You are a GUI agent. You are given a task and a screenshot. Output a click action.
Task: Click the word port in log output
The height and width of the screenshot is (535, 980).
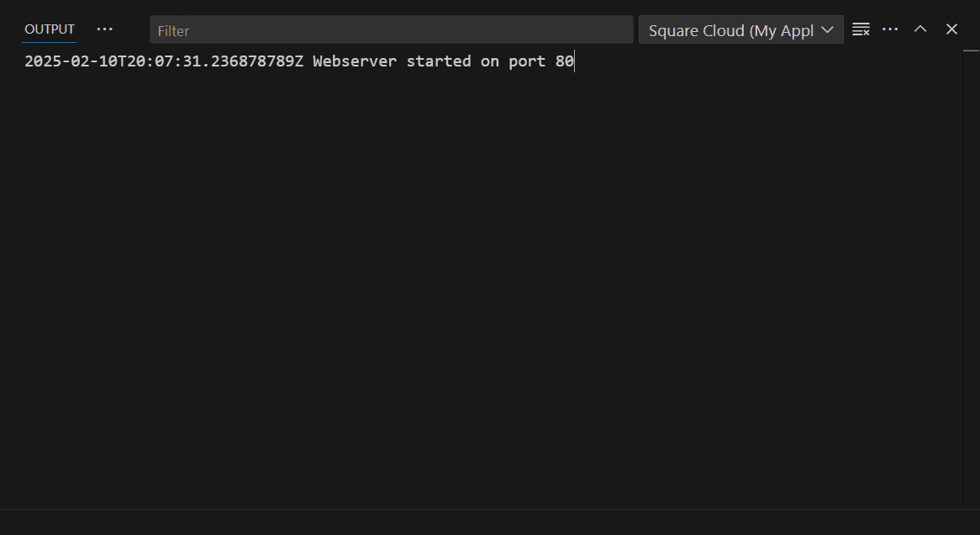point(526,61)
